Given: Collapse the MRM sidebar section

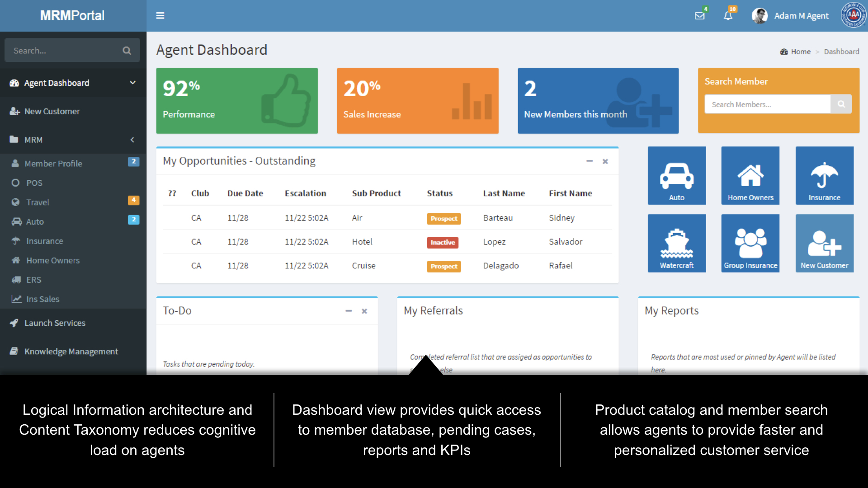Looking at the screenshot, I should (x=132, y=140).
